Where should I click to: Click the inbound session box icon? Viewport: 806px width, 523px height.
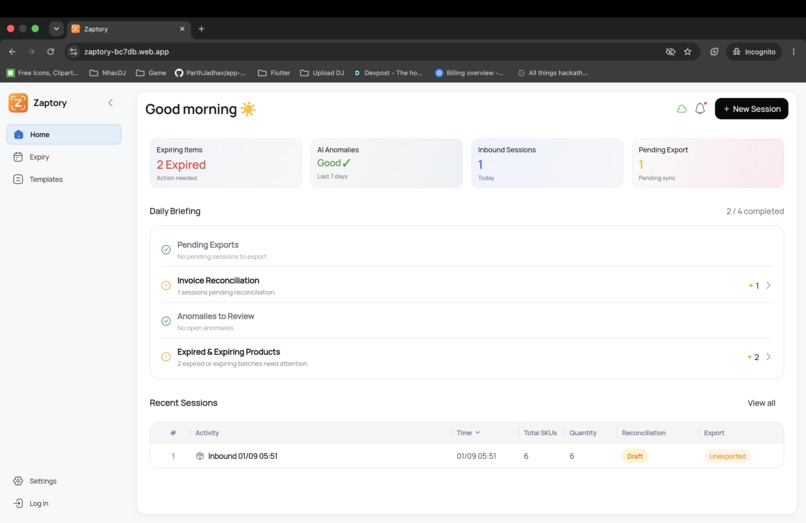200,456
